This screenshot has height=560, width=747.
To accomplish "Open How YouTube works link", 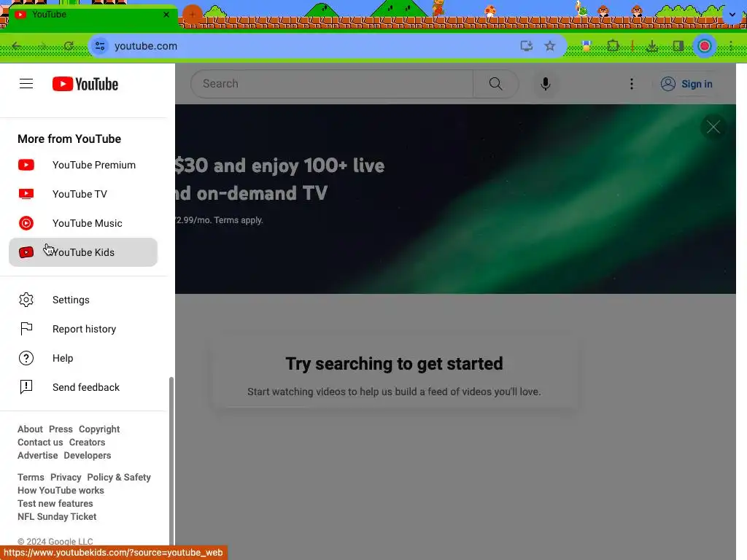I will pyautogui.click(x=61, y=490).
